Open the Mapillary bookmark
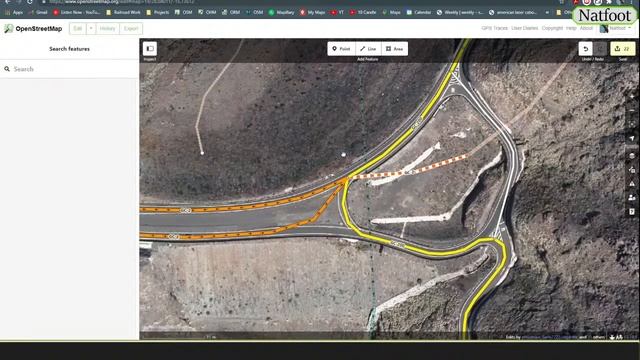Viewport: 640px width, 360px height. tap(282, 13)
